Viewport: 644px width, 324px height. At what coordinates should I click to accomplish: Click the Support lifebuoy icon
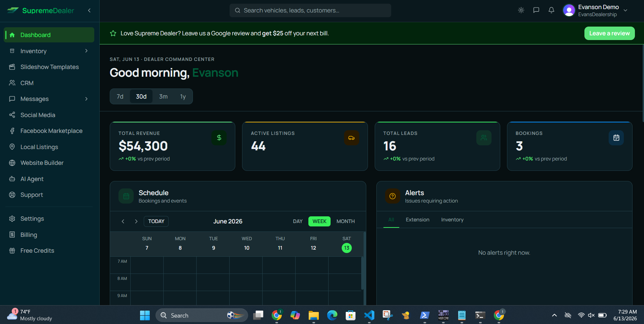pyautogui.click(x=12, y=195)
